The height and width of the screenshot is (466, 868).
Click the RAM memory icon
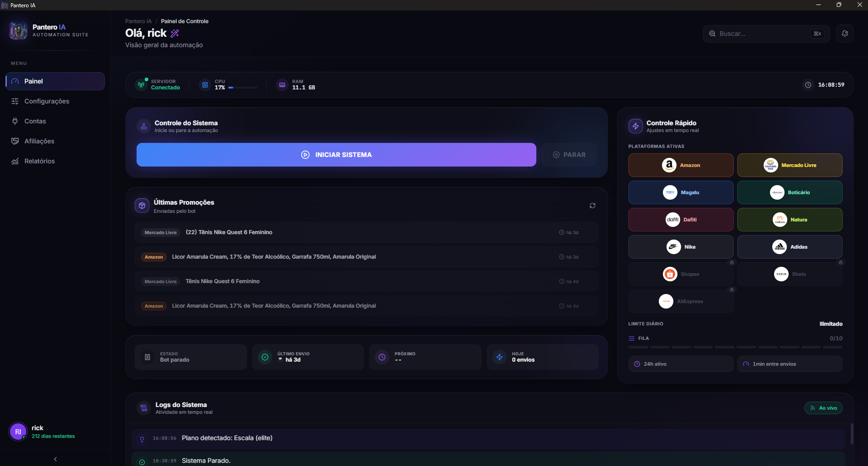[282, 85]
